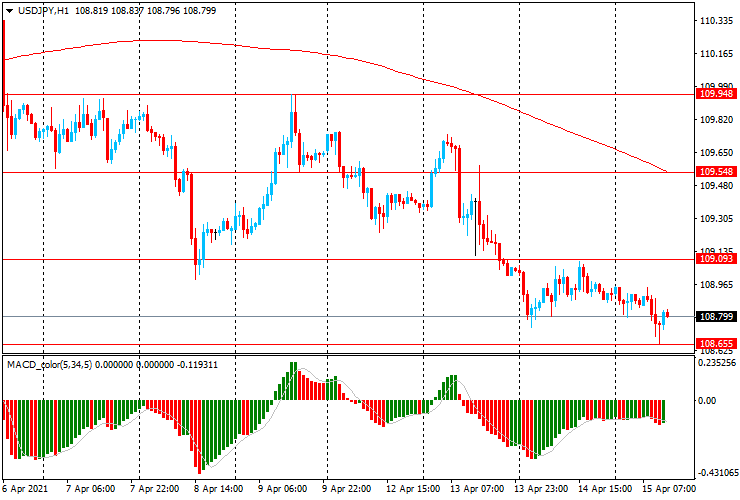Click the USDJPY,H1 chart title text
Viewport: 740px width, 500px height.
tap(43, 10)
